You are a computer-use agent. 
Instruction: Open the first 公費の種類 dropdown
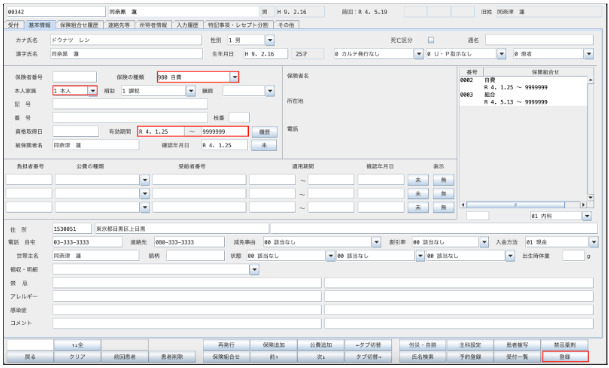(x=144, y=180)
